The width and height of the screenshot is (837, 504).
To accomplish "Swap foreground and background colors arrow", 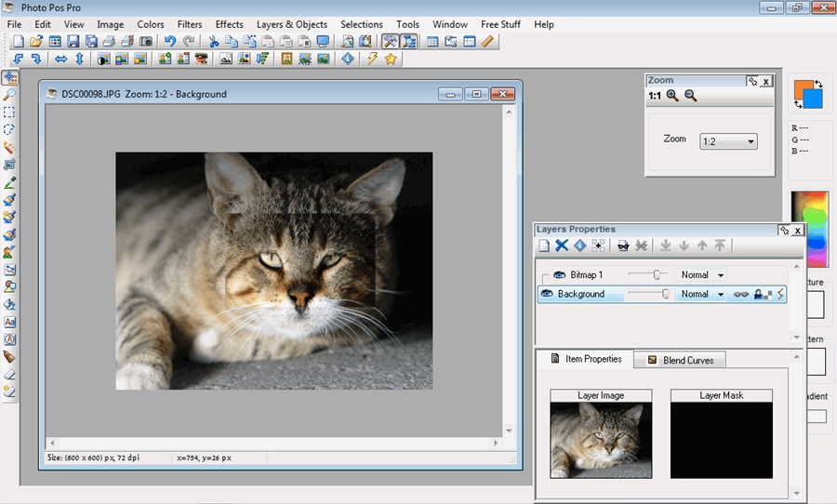I will 818,84.
